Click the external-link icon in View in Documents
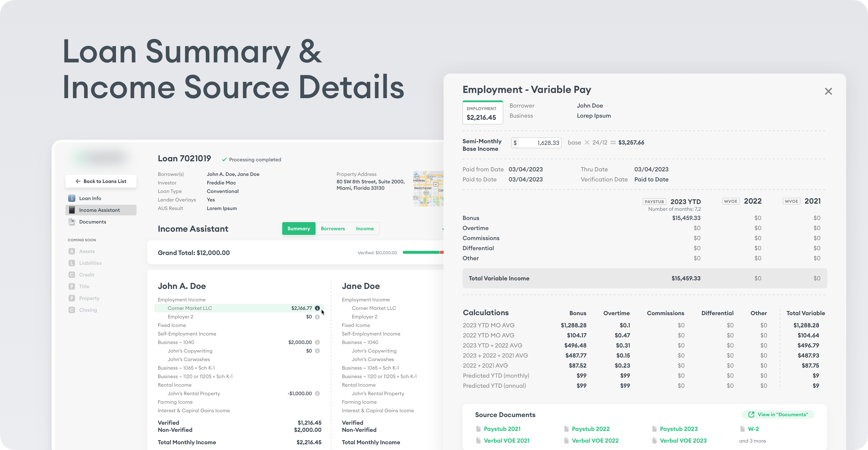The width and height of the screenshot is (868, 450). [x=751, y=414]
